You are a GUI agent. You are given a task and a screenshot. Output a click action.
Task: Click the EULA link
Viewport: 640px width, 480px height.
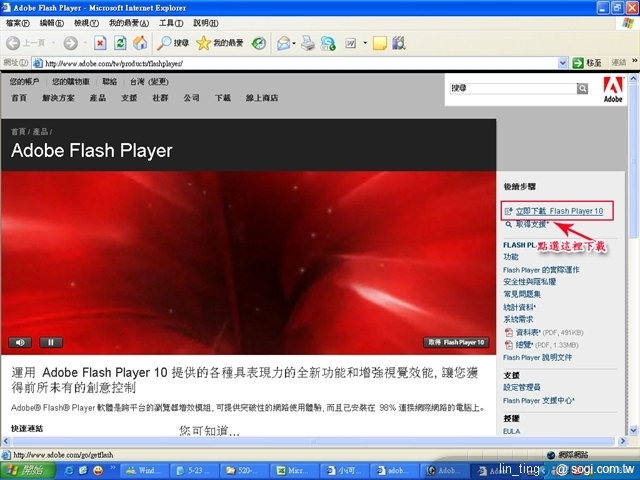tap(511, 431)
